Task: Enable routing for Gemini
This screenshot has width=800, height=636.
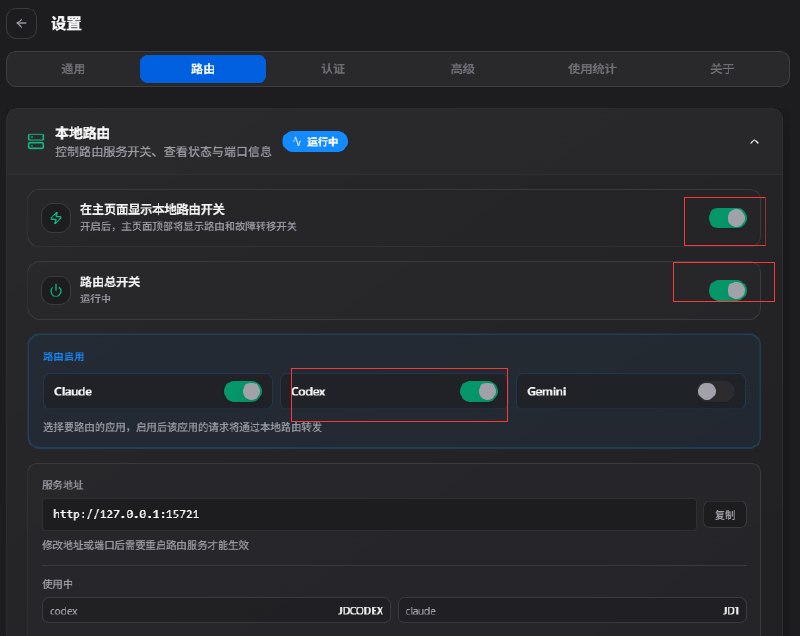Action: tap(715, 392)
